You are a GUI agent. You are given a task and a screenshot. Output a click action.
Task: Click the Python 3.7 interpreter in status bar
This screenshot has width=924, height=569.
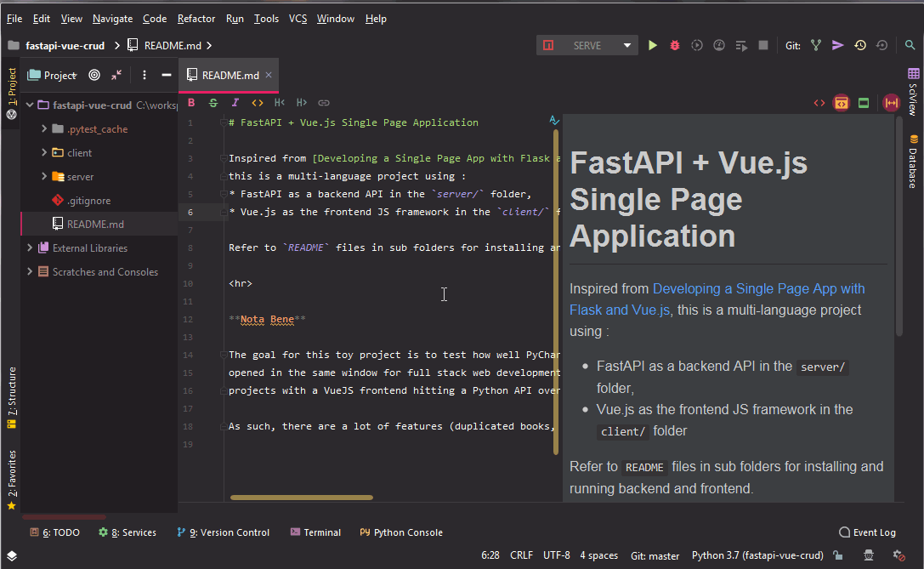click(x=757, y=555)
